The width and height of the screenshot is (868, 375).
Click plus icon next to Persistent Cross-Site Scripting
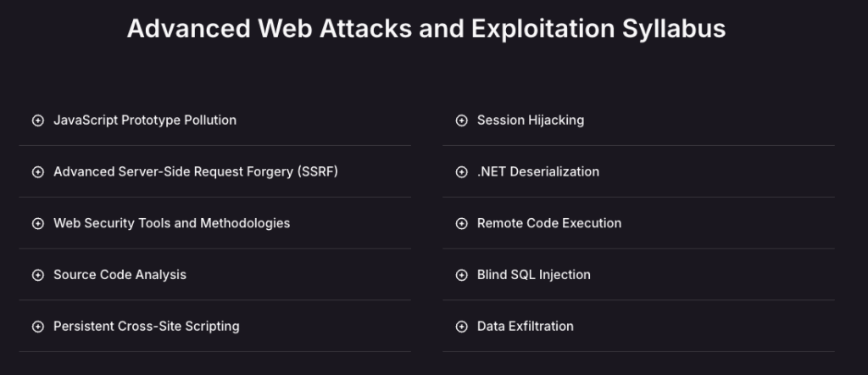37,327
